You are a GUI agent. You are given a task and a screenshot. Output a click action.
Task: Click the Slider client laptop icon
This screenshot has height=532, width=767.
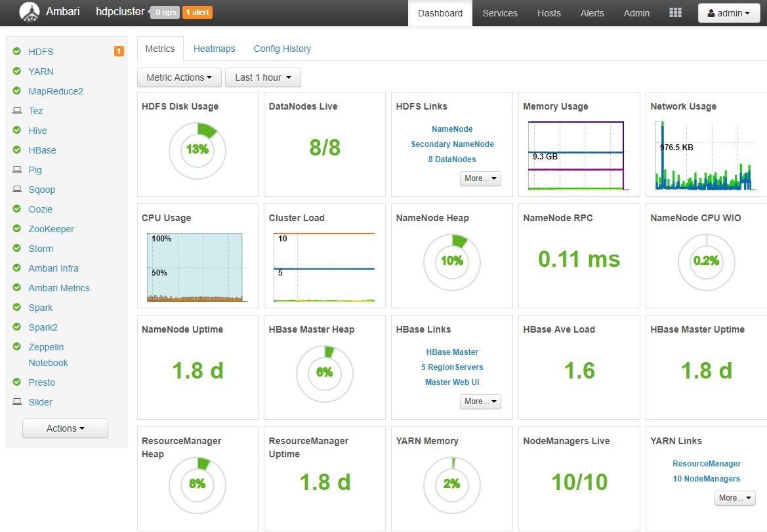click(x=16, y=402)
